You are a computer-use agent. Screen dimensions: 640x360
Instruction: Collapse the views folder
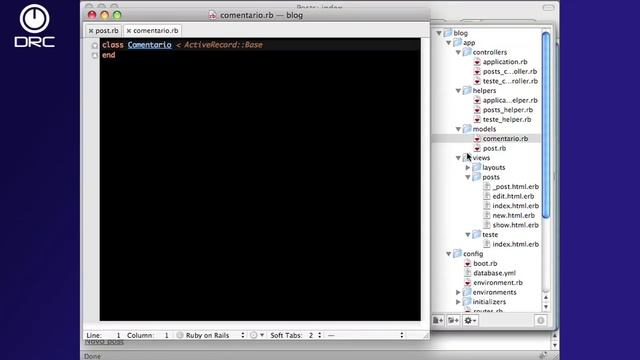[x=458, y=158]
